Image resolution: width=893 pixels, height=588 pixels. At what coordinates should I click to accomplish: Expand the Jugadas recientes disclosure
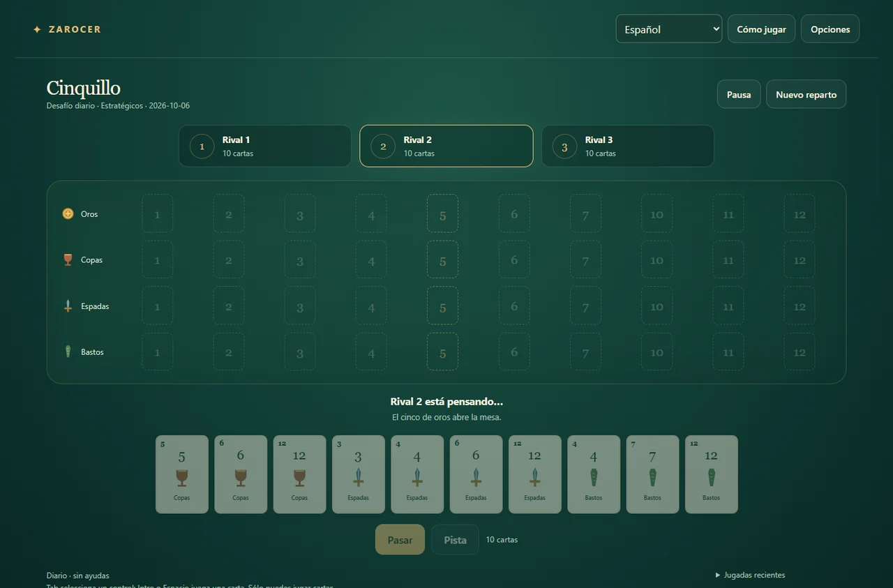coord(751,575)
